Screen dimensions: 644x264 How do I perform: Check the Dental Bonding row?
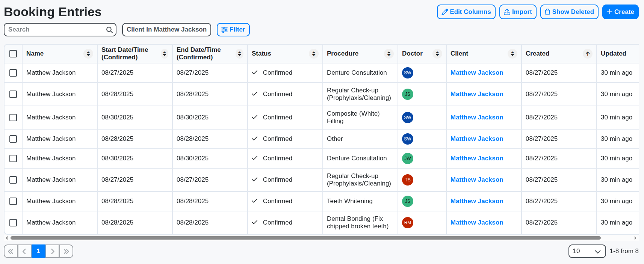(13, 223)
